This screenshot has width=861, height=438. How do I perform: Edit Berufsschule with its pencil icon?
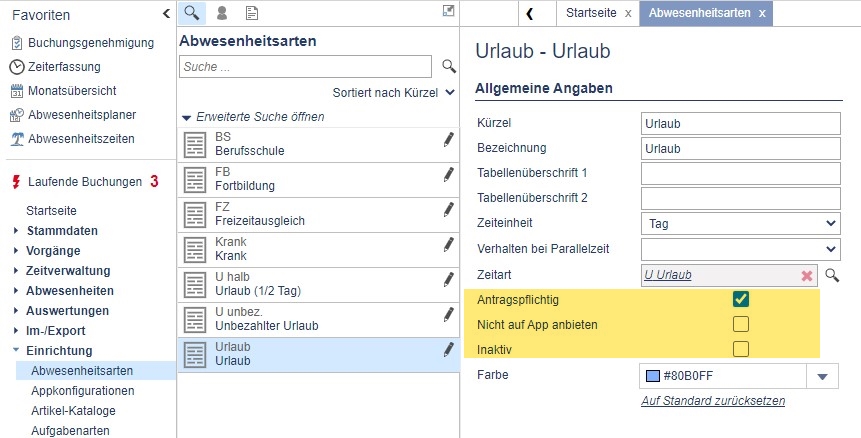449,140
